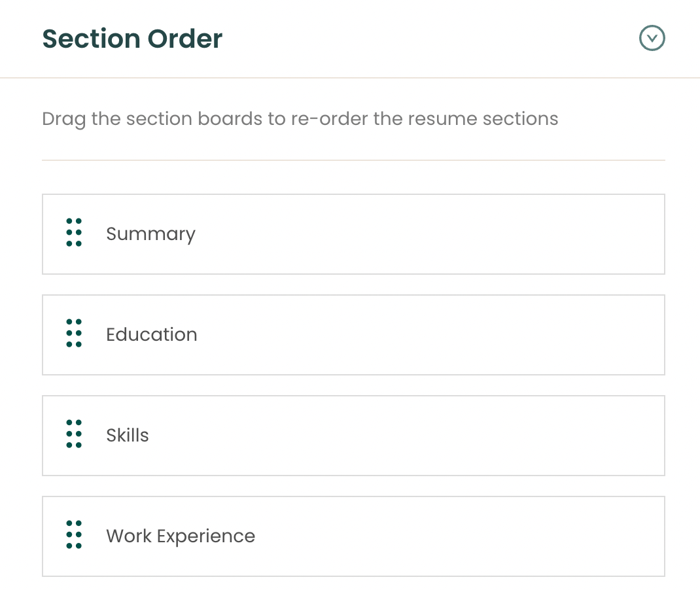Click the Work Experience section board
Screen dimensions: 700x590
tap(353, 535)
